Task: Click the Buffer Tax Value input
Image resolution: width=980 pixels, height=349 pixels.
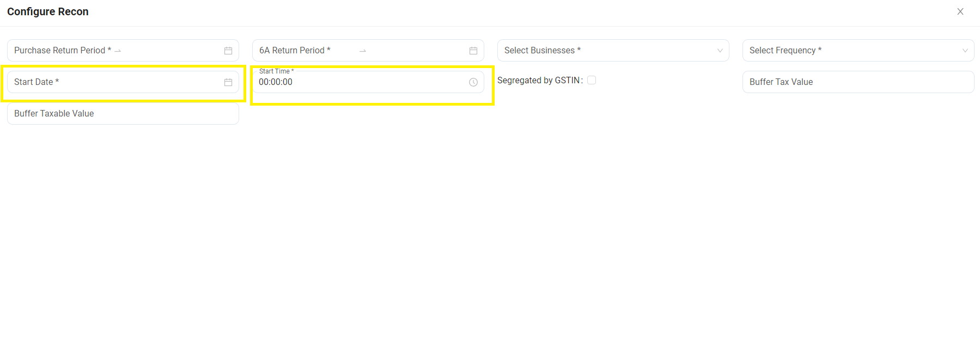Action: pos(858,82)
